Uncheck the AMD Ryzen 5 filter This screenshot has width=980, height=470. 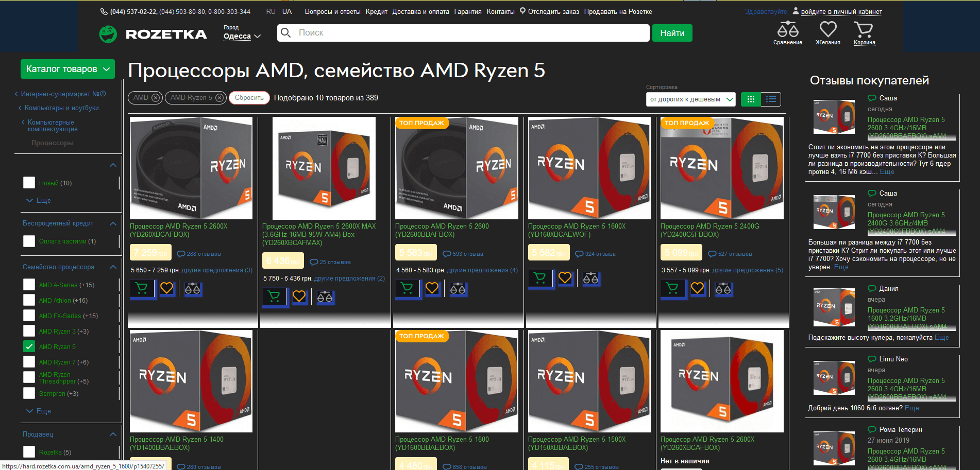pyautogui.click(x=29, y=346)
